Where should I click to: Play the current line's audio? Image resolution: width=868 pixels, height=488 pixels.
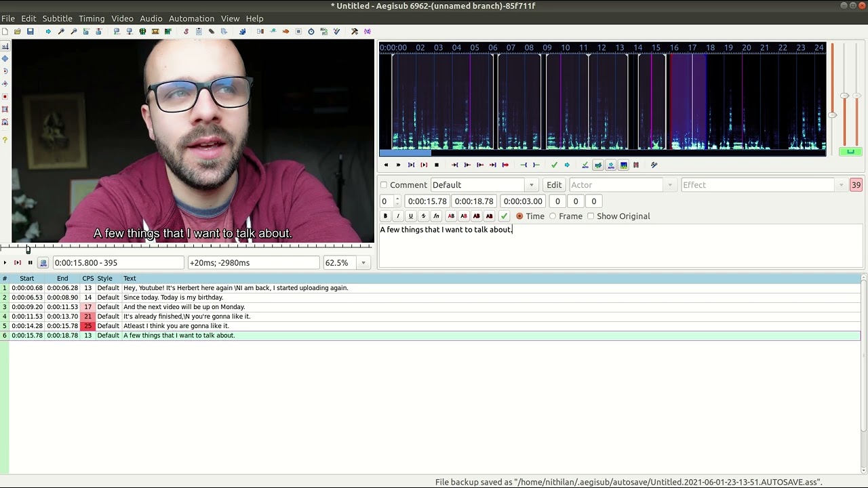(x=424, y=165)
